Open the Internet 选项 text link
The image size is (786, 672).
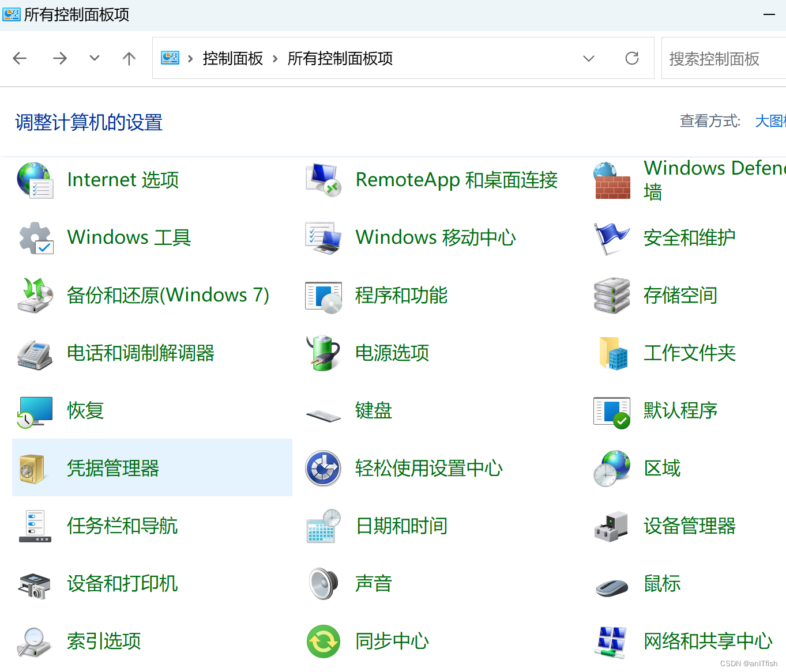pos(123,180)
